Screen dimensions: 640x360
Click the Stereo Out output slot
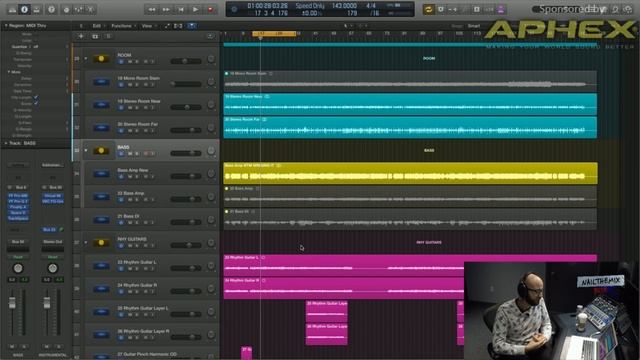pyautogui.click(x=52, y=242)
